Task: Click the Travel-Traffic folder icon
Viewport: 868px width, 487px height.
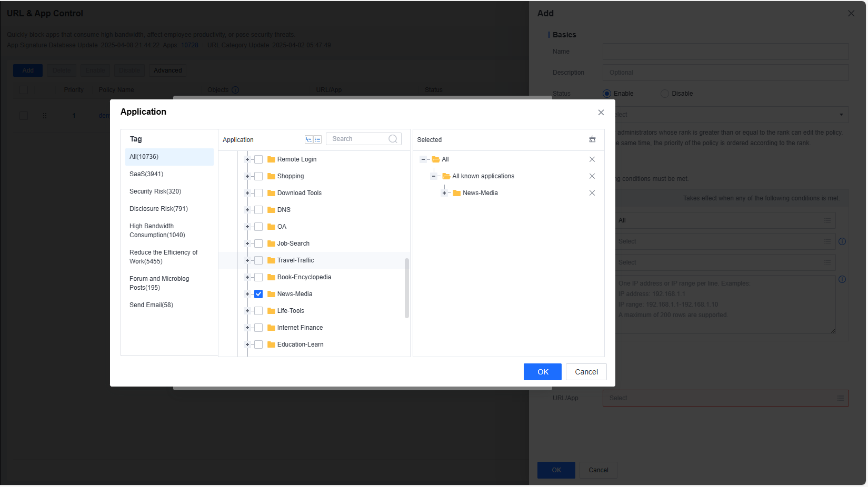Action: [x=271, y=260]
